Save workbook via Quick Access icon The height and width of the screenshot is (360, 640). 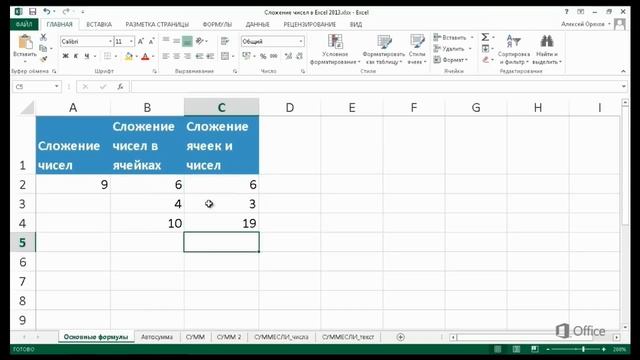pos(33,12)
